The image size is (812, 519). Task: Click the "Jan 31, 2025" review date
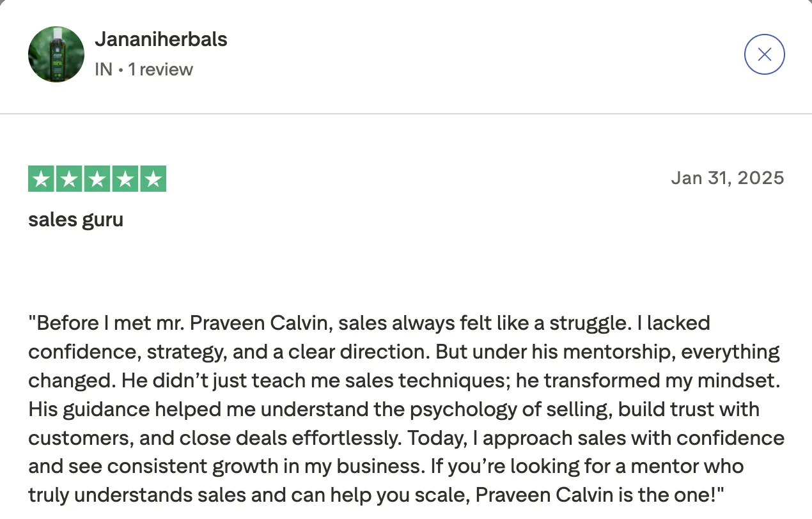[x=728, y=178]
